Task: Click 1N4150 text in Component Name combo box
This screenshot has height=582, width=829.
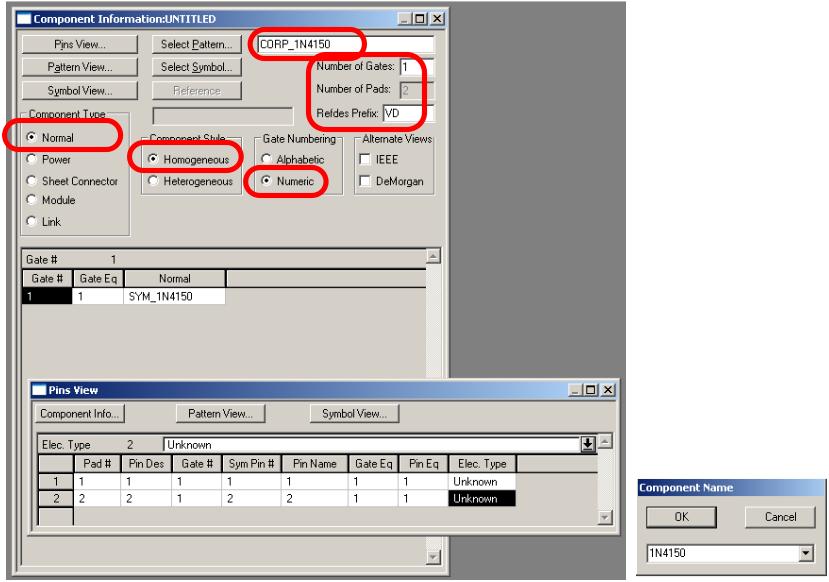Action: pyautogui.click(x=667, y=553)
